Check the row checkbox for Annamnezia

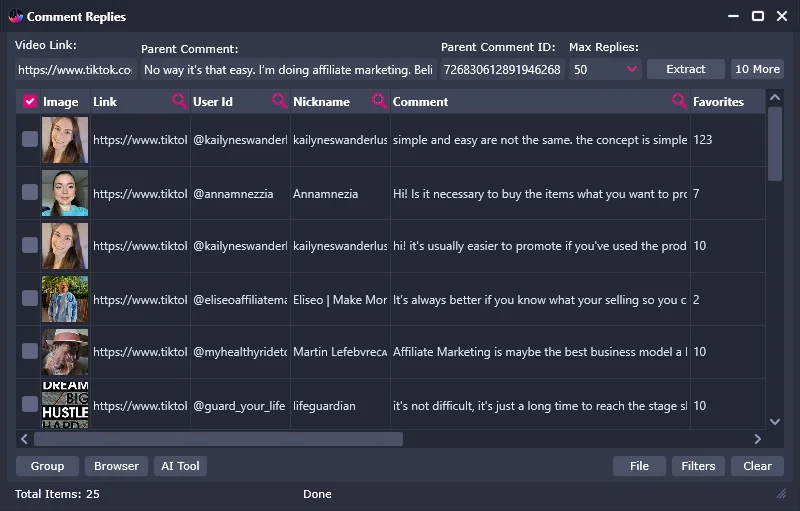click(30, 193)
